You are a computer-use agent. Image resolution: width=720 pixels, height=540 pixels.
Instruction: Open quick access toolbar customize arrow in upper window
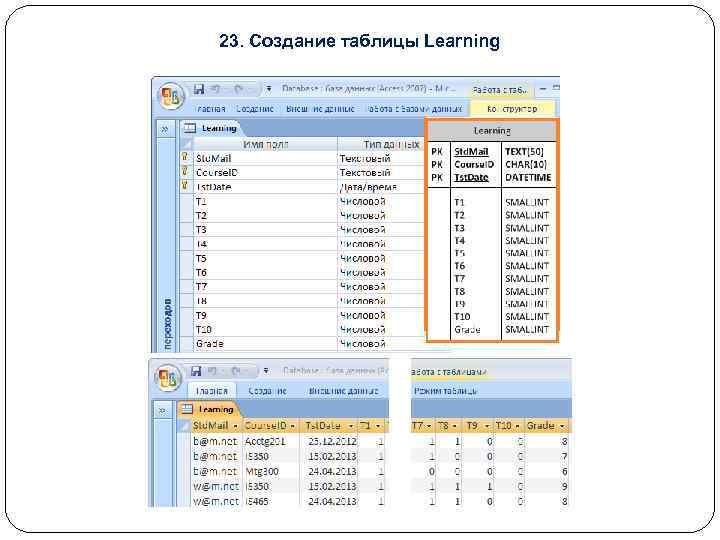pyautogui.click(x=269, y=89)
